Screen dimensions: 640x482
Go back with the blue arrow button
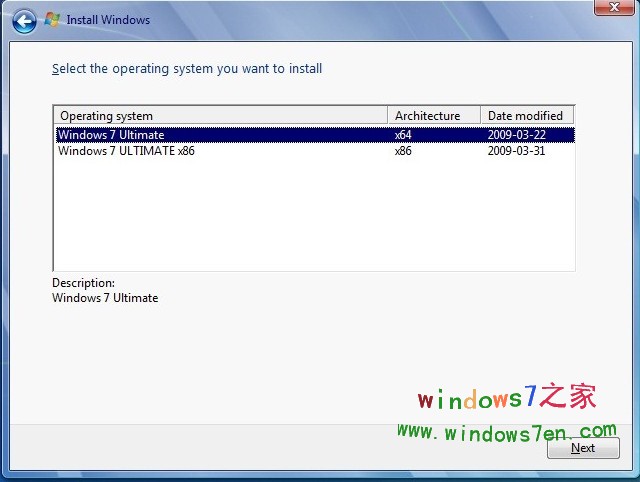click(24, 21)
